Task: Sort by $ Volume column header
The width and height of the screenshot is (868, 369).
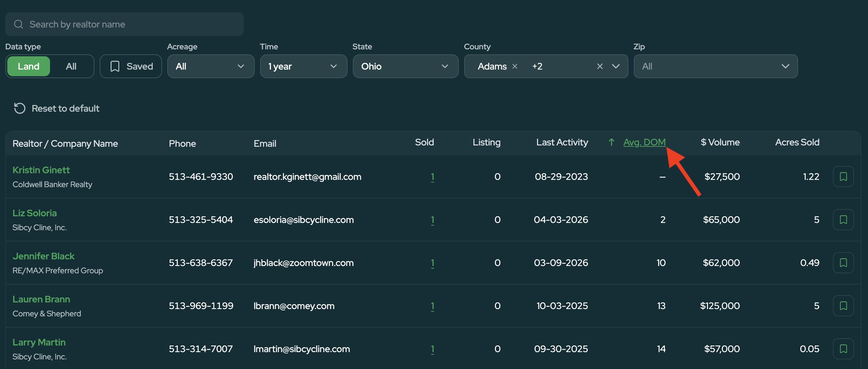Action: tap(720, 142)
